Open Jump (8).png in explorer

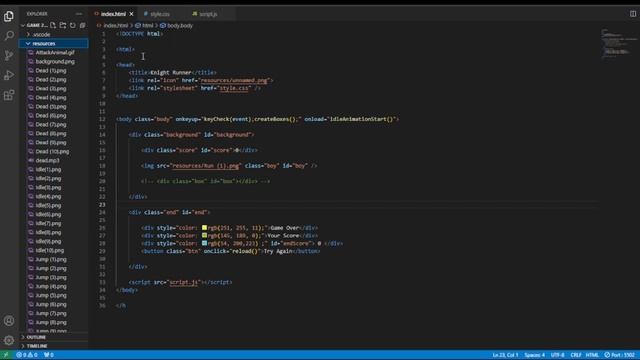click(51, 322)
